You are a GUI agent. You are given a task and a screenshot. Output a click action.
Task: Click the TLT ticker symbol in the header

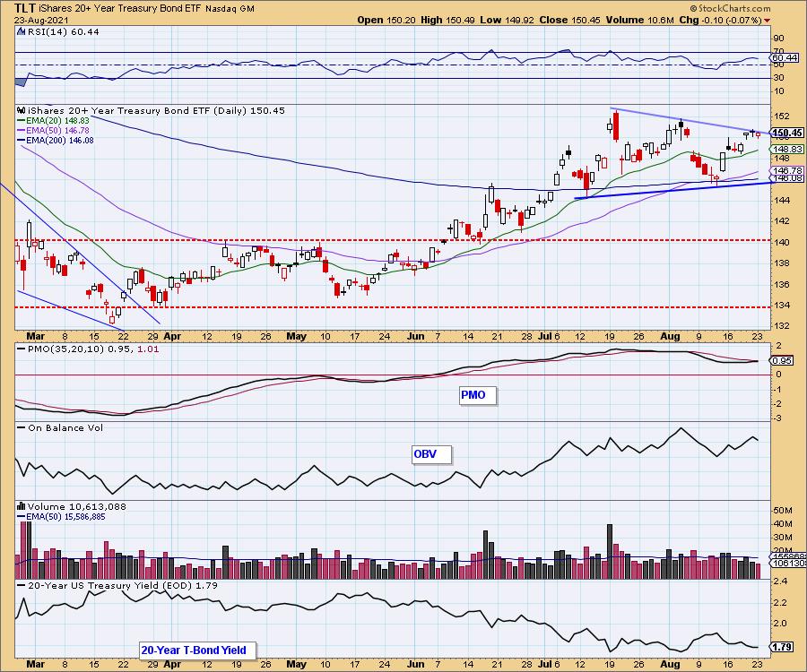click(x=25, y=8)
